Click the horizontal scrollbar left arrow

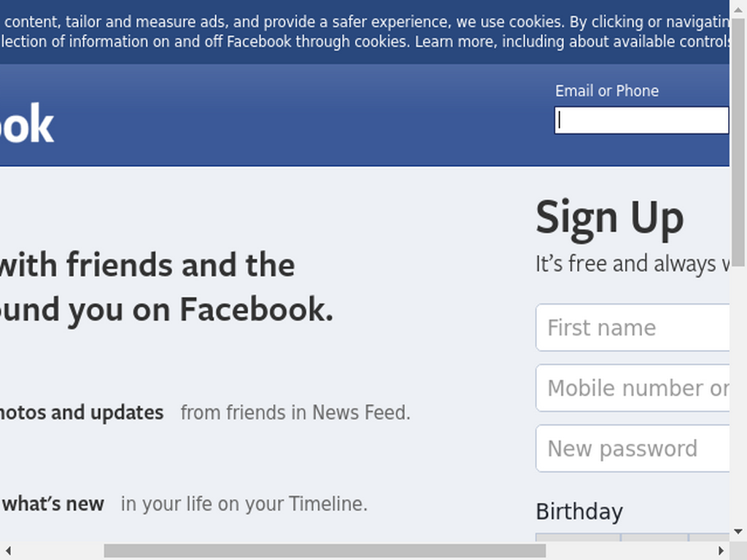8,551
